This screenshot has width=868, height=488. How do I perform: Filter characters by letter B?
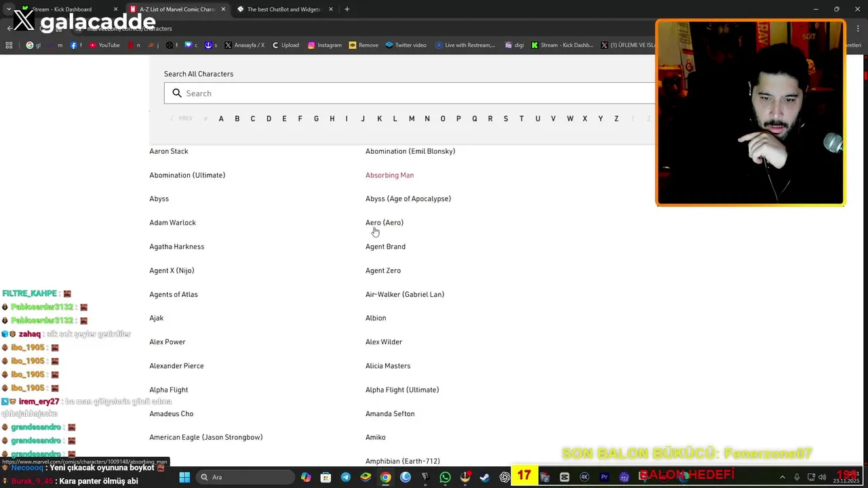point(237,119)
